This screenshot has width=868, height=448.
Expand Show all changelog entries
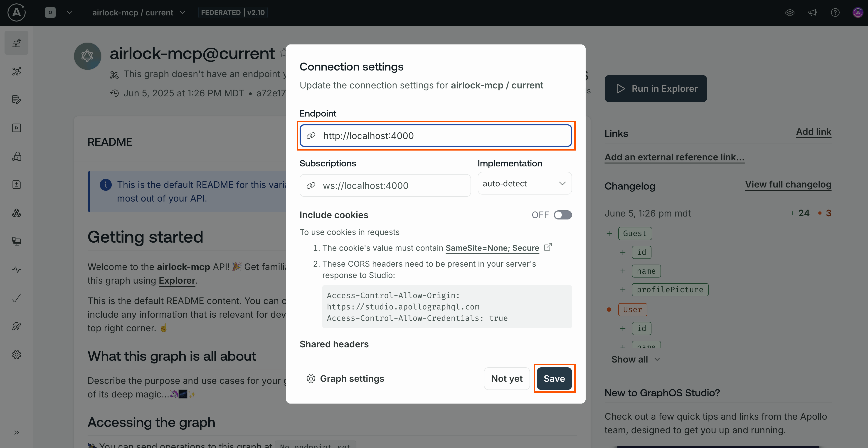click(635, 360)
